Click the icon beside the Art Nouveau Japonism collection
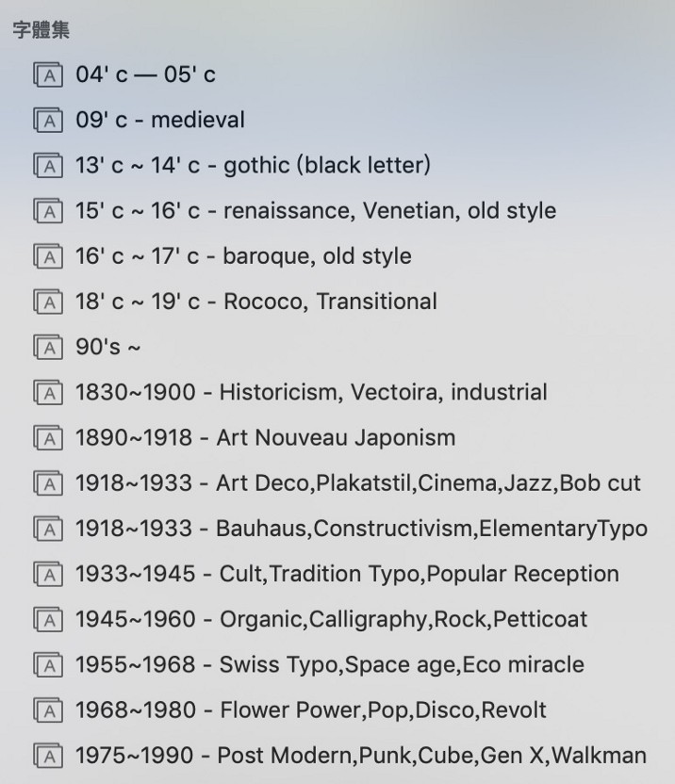 point(48,438)
